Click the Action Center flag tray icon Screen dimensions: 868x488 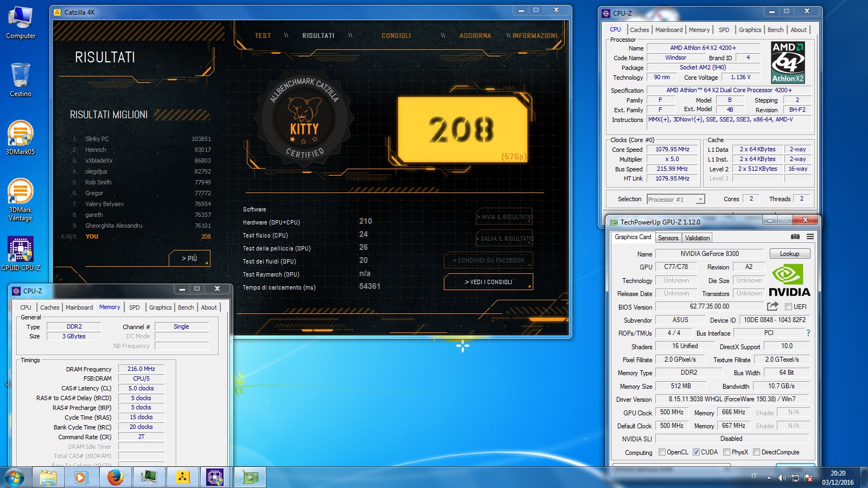click(809, 478)
